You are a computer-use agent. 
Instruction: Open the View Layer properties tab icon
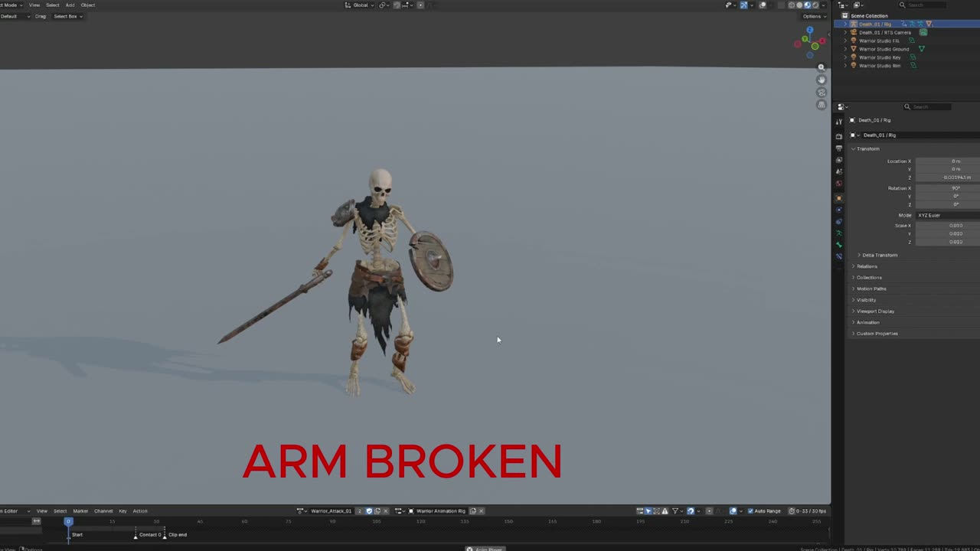tap(839, 160)
